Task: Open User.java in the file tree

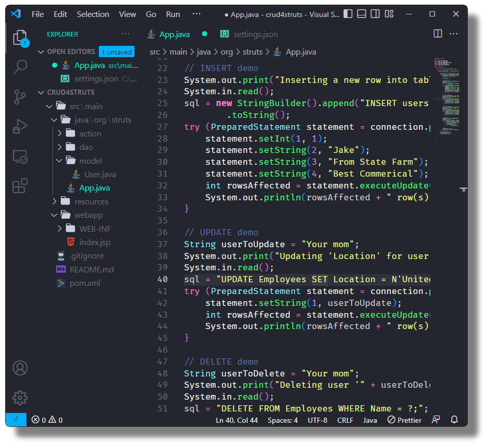Action: point(100,175)
